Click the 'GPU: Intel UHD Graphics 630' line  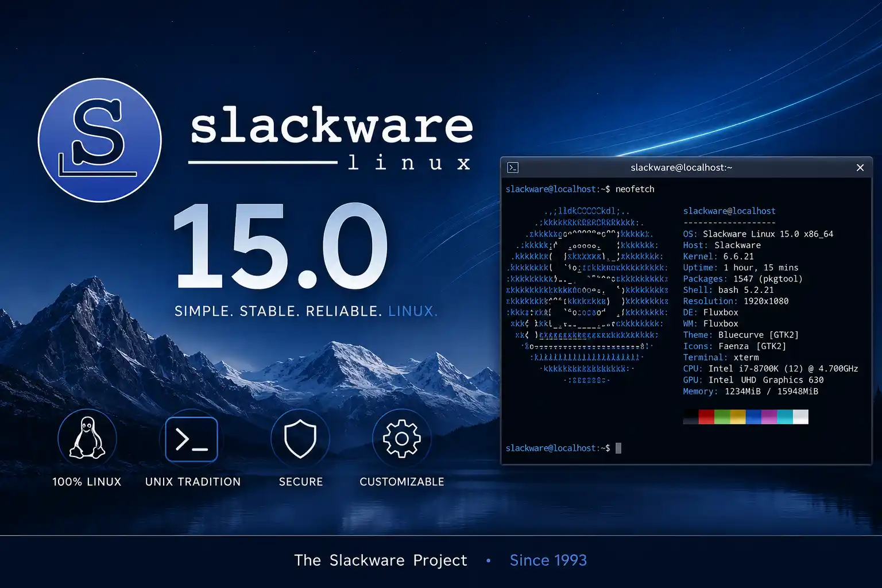pyautogui.click(x=753, y=380)
